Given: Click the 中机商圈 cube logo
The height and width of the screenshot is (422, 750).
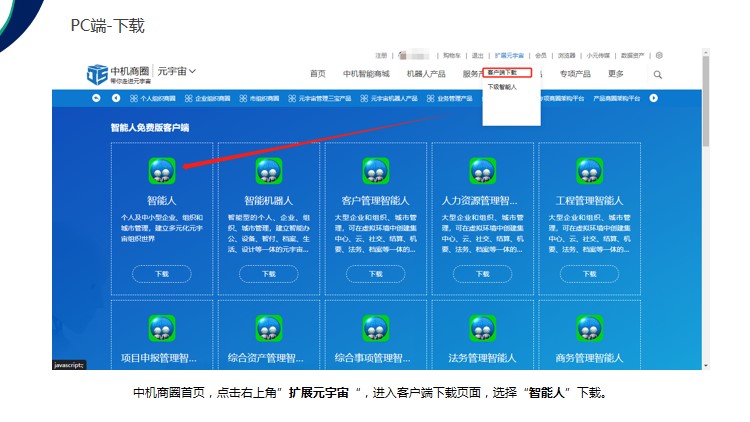Looking at the screenshot, I should 97,74.
